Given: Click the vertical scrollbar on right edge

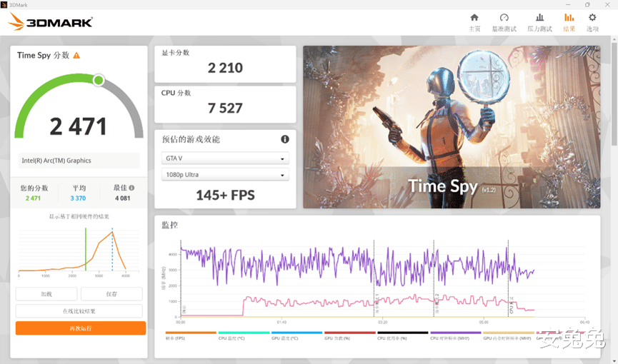Looking at the screenshot, I should click(614, 93).
